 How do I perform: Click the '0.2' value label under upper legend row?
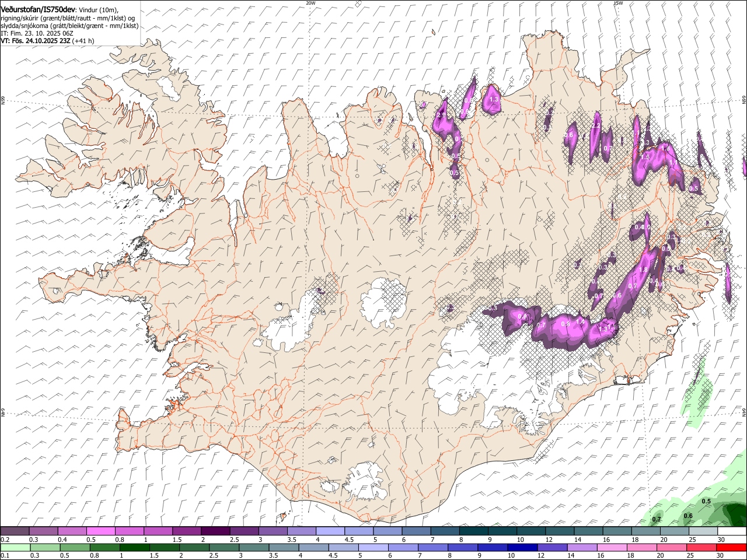click(x=5, y=540)
